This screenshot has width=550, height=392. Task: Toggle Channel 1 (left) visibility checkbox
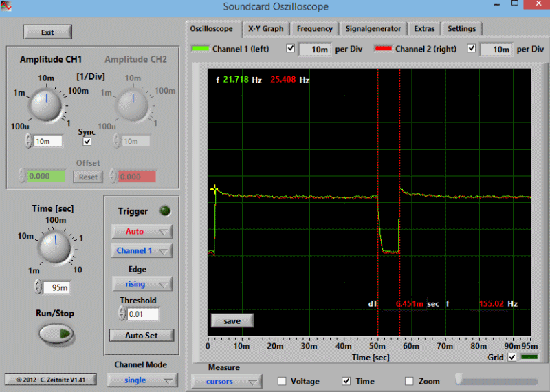[290, 48]
